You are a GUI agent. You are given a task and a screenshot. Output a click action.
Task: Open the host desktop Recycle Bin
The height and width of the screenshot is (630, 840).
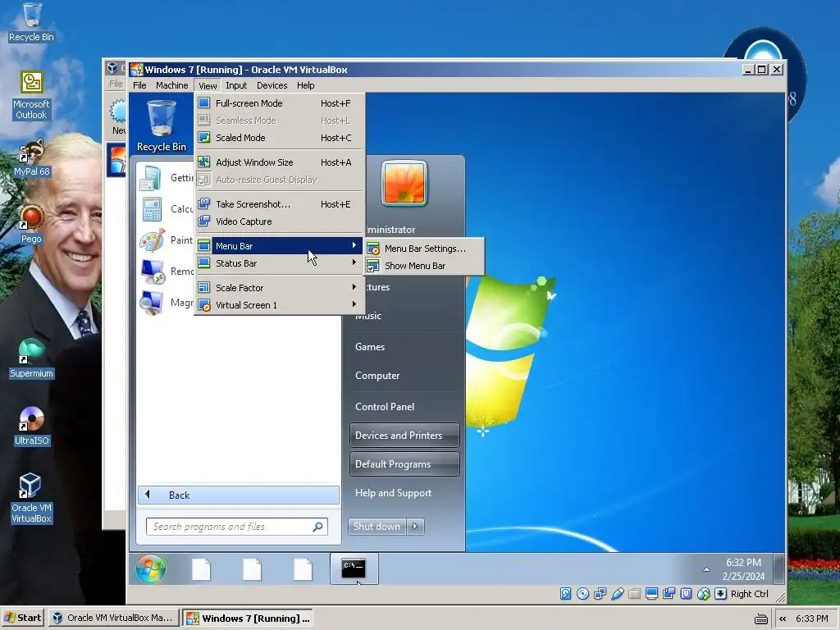(31, 22)
